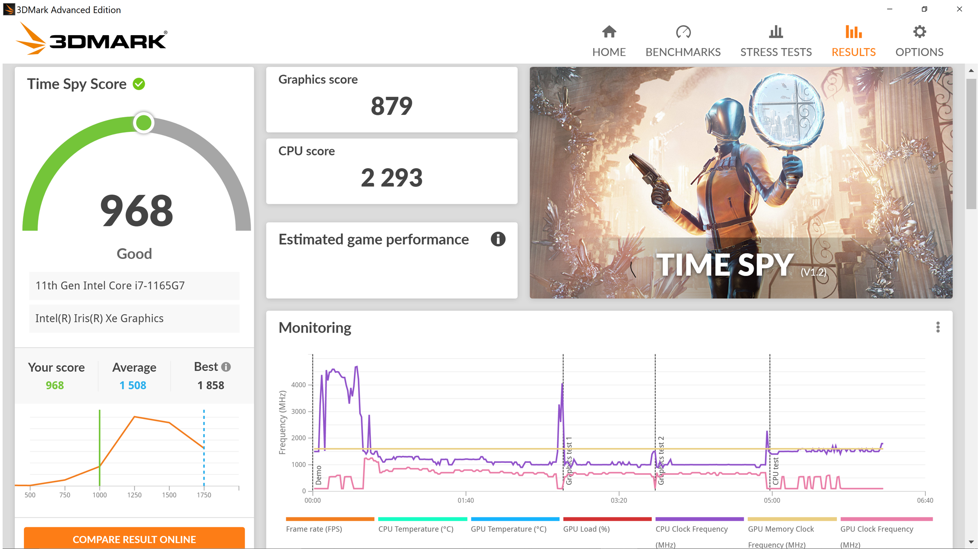Click the Intel(R) Iris(R) Xe Graphics field
Viewport: 980px width, 549px height.
pos(134,318)
